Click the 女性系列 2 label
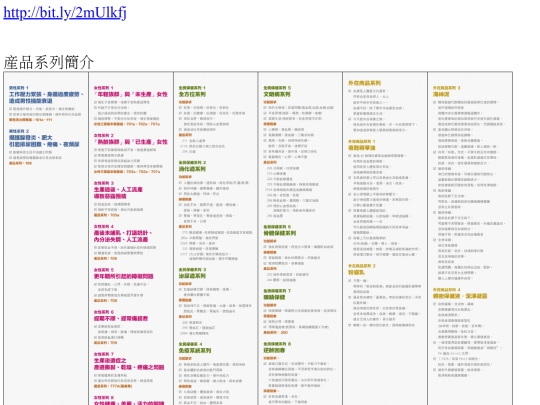This screenshot has height=405, width=540. click(x=104, y=135)
